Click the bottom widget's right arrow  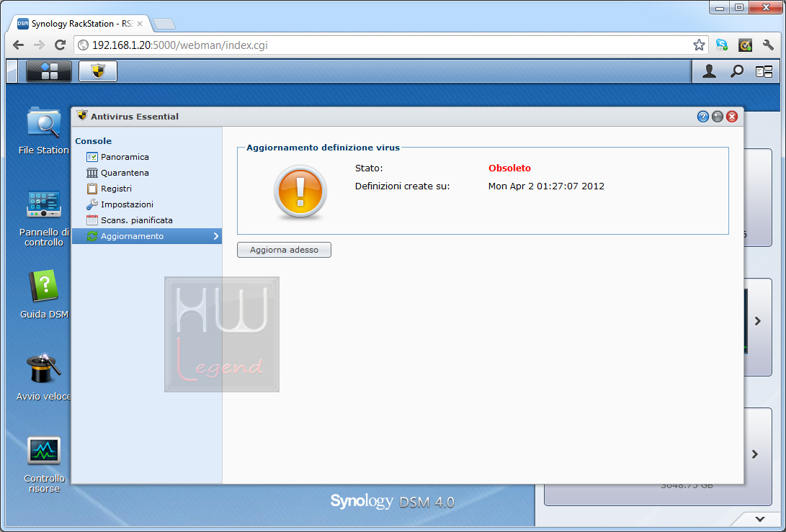pyautogui.click(x=755, y=454)
